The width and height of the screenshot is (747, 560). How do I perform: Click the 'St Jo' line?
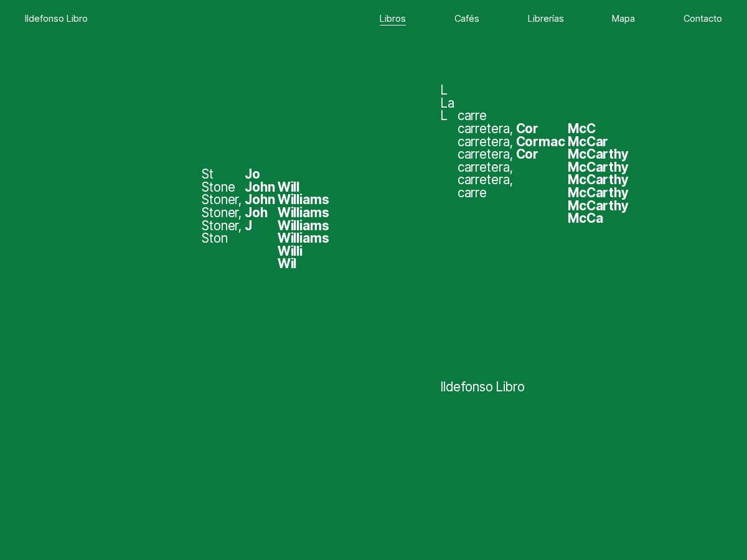point(231,174)
